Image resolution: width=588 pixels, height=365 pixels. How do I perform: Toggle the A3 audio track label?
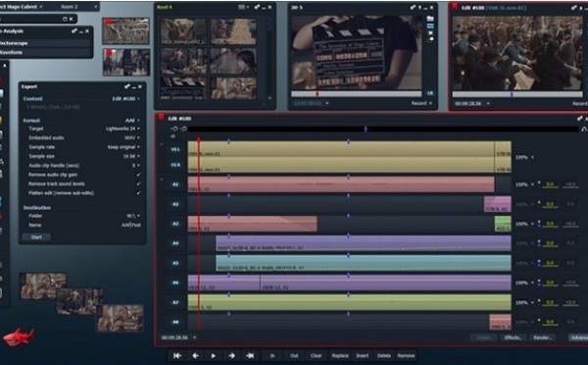click(175, 224)
